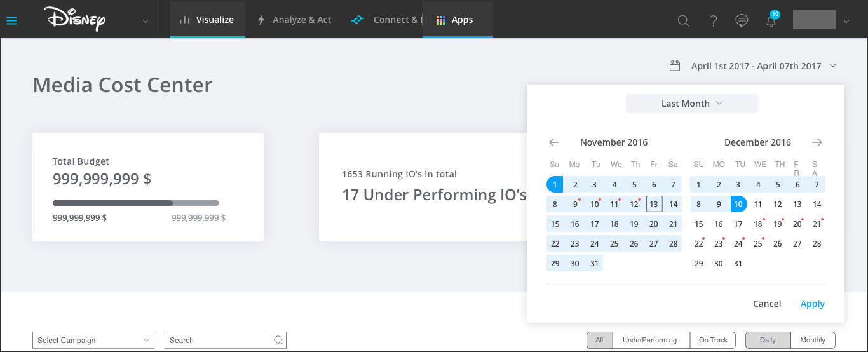868x352 pixels.
Task: Switch filter to UnderPerforming
Action: coord(649,340)
